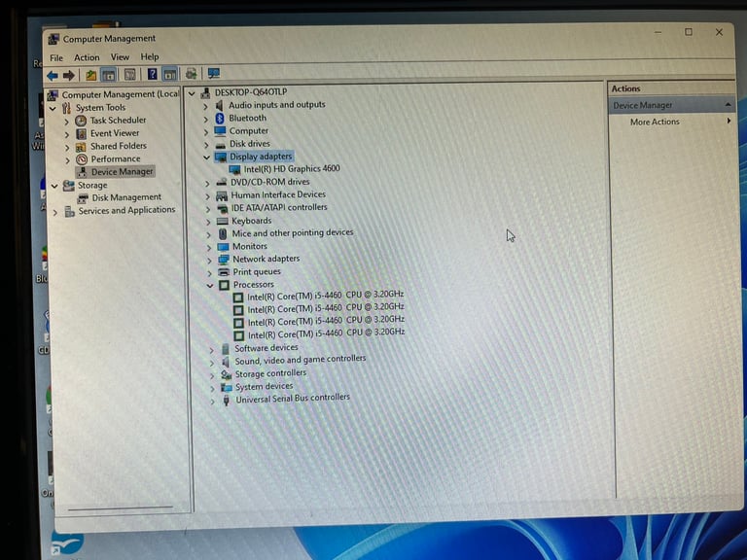This screenshot has height=560, width=747.
Task: Click the Computer Management title bar icon
Action: pyautogui.click(x=53, y=39)
